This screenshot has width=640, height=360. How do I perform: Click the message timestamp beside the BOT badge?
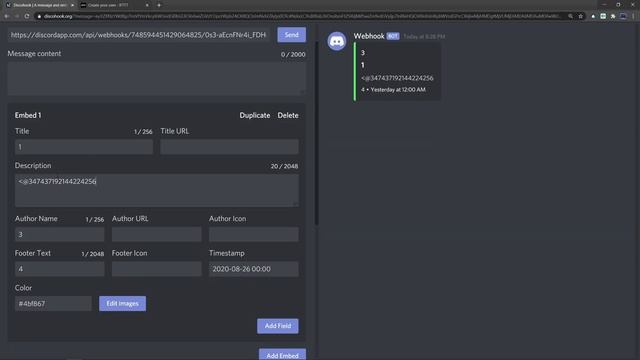[424, 37]
